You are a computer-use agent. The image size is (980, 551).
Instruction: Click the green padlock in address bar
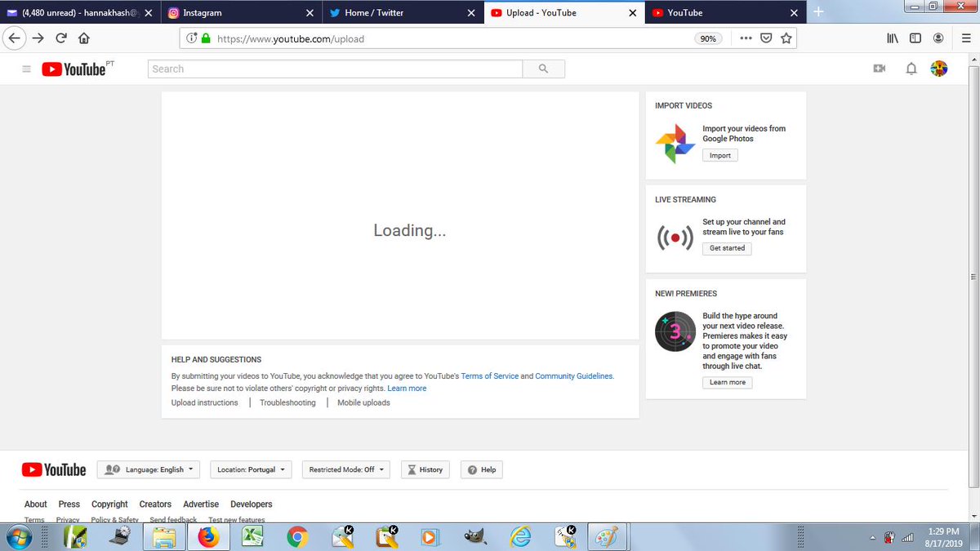[x=206, y=38]
